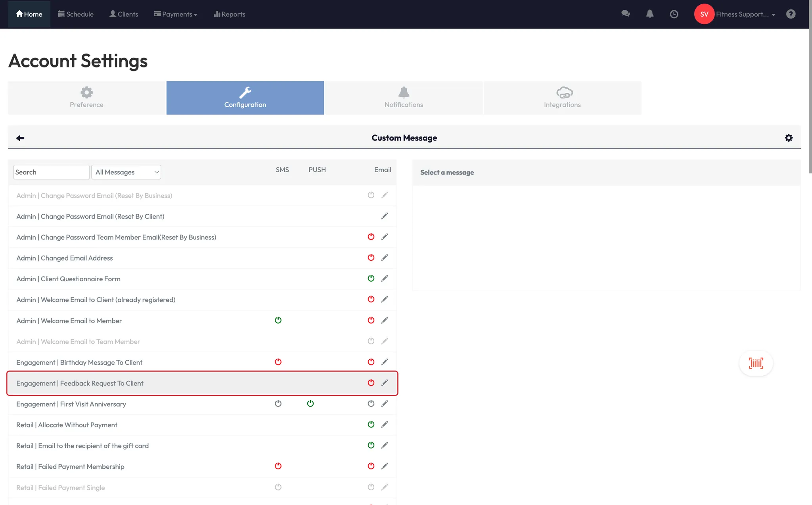The height and width of the screenshot is (505, 812).
Task: Edit Client Questionnaire Form message pencil
Action: [384, 278]
